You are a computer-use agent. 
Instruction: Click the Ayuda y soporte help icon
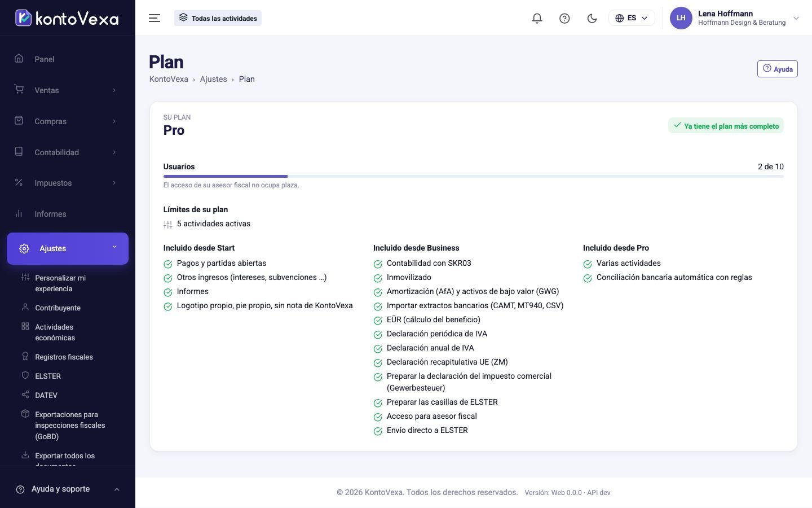pyautogui.click(x=20, y=489)
